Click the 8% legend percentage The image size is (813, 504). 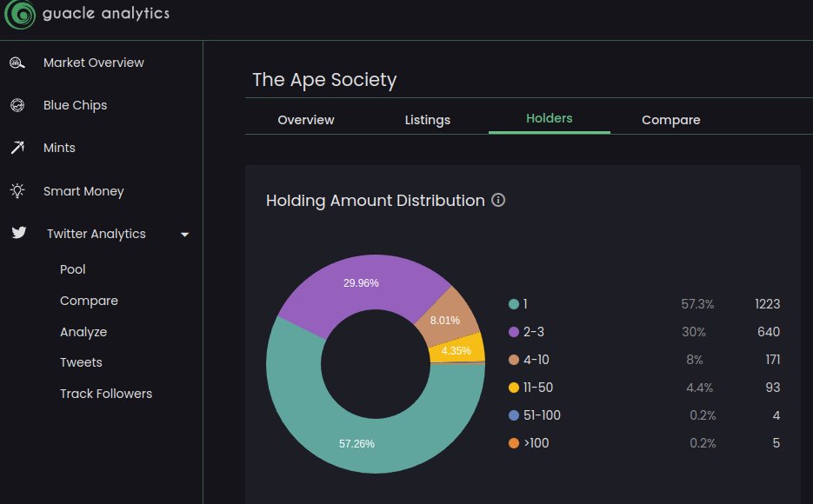[694, 360]
